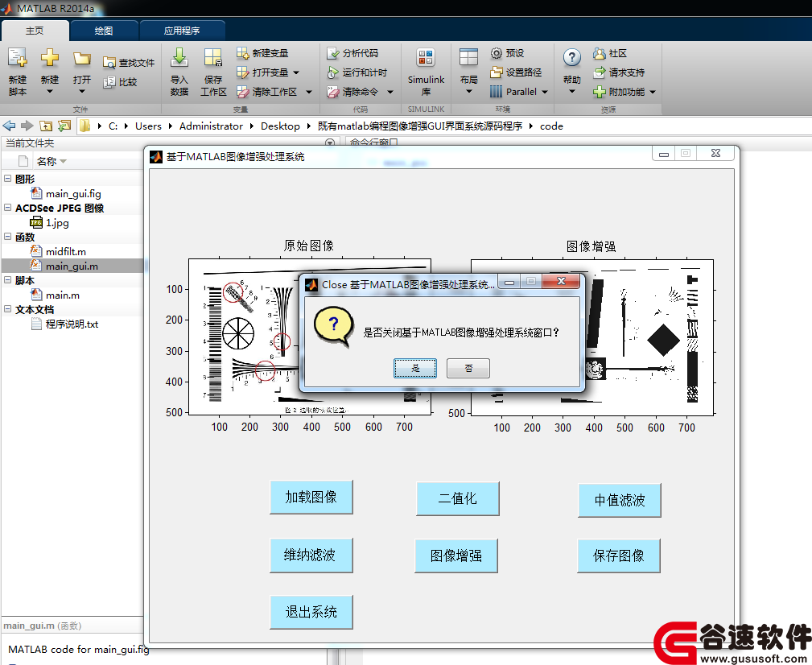
Task: Open 清除命令 dropdown arrow
Action: [390, 93]
